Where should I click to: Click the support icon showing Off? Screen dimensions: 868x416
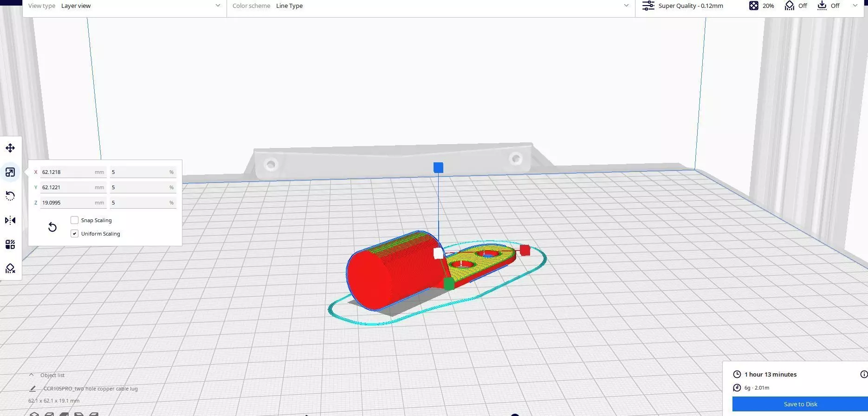(x=790, y=6)
